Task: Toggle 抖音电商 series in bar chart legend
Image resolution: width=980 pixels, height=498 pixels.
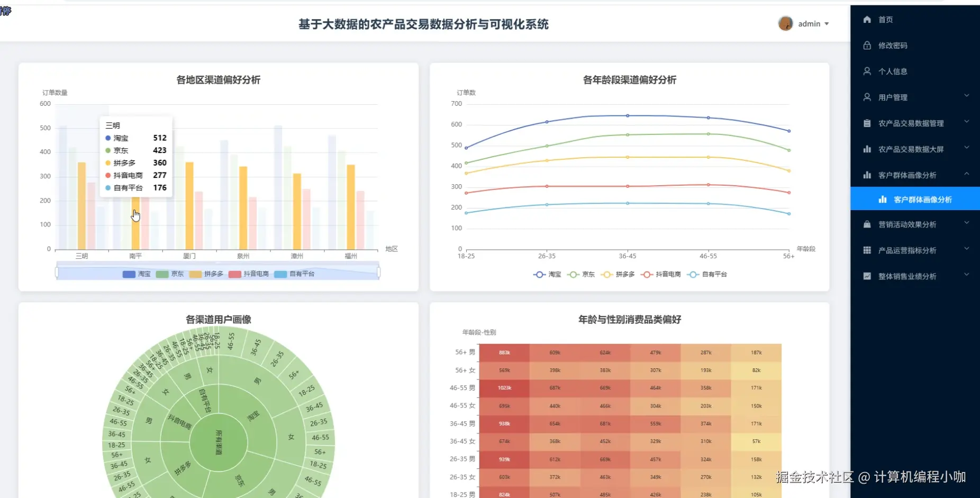Action: tap(249, 274)
